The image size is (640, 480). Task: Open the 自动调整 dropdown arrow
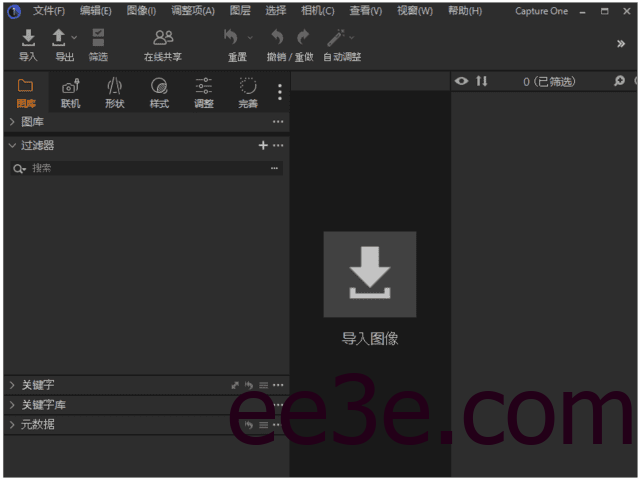pyautogui.click(x=351, y=38)
